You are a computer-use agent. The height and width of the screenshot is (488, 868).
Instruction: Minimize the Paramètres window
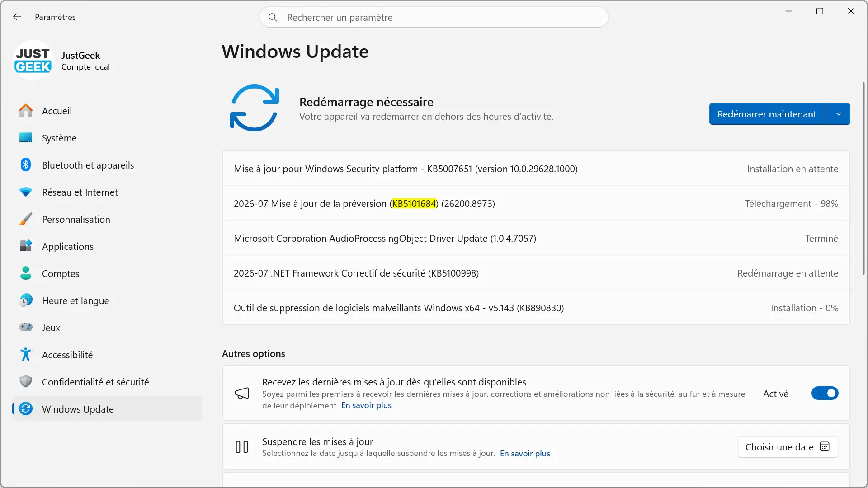coord(789,11)
